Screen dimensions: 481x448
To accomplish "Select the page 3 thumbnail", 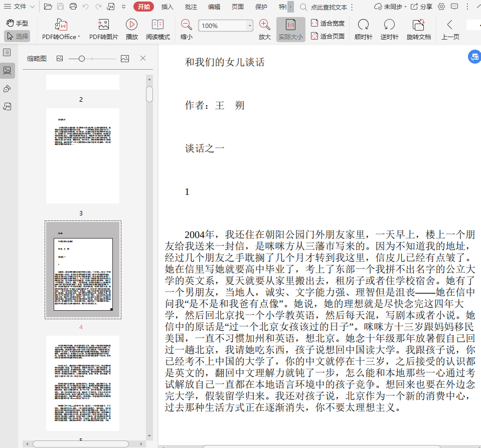I will click(x=83, y=155).
